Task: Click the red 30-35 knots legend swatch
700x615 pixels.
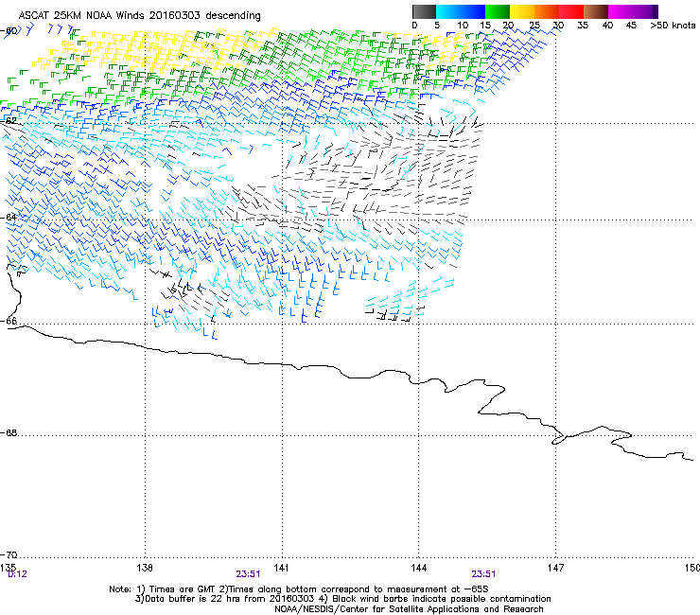Action: 571,11
